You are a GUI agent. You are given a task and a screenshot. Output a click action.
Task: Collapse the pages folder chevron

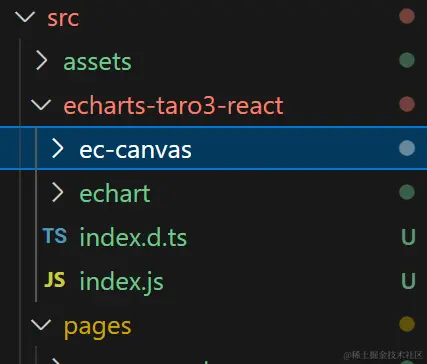tap(41, 324)
